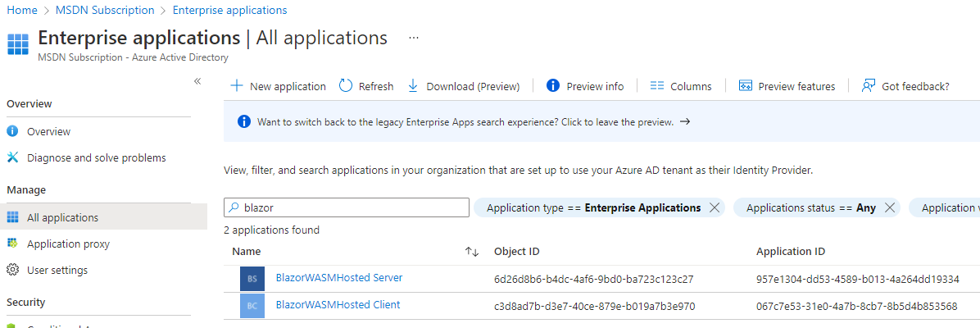Open the ellipsis menu beside page title
Screen dimensions: 980x328
tap(414, 38)
